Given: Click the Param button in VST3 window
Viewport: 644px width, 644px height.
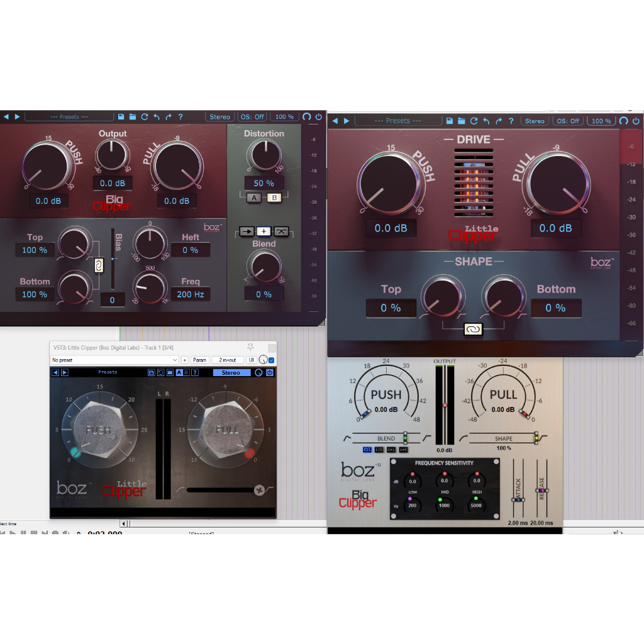Looking at the screenshot, I should click(200, 360).
